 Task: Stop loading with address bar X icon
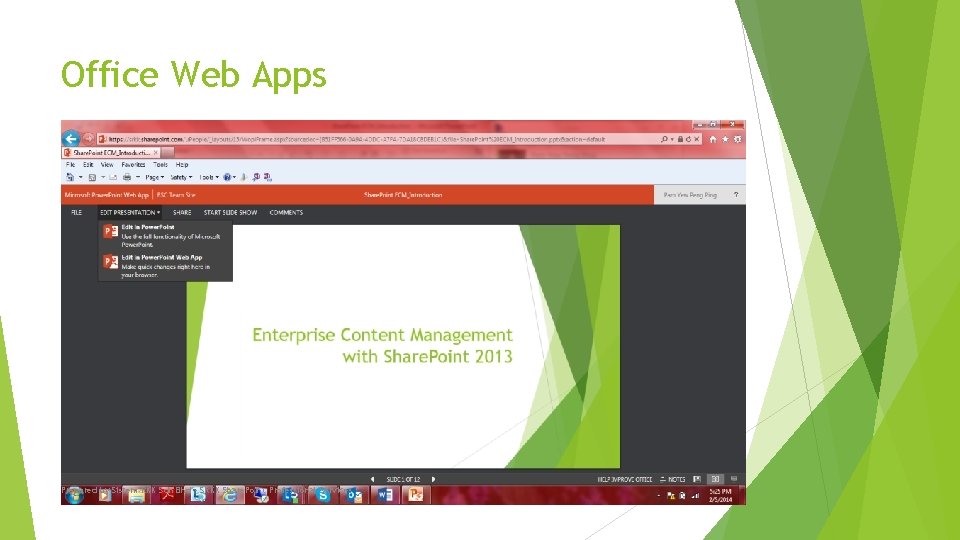697,140
